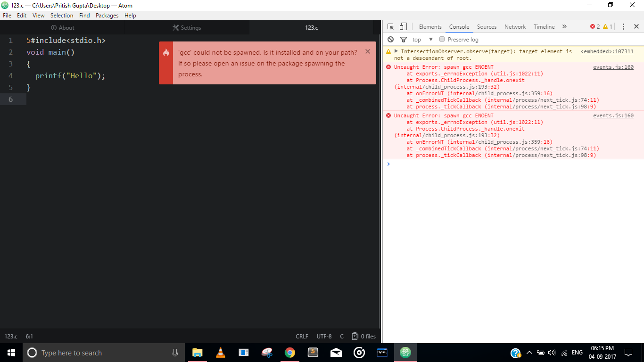This screenshot has height=362, width=644.
Task: Open the Action Center notifications icon
Action: (x=628, y=353)
